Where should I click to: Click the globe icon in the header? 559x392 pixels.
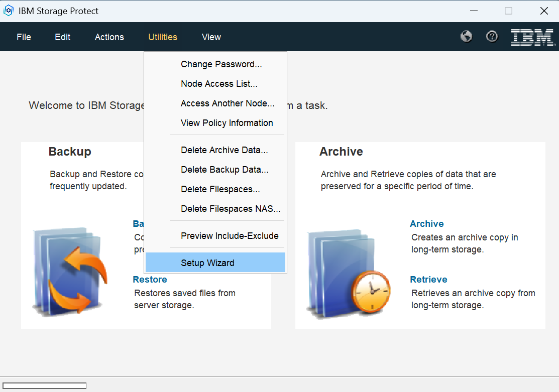(x=466, y=37)
